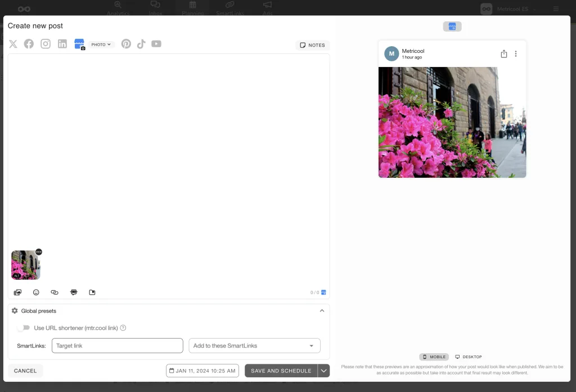Image resolution: width=576 pixels, height=392 pixels.
Task: Open Ads in background top navigation
Action: [x=267, y=8]
